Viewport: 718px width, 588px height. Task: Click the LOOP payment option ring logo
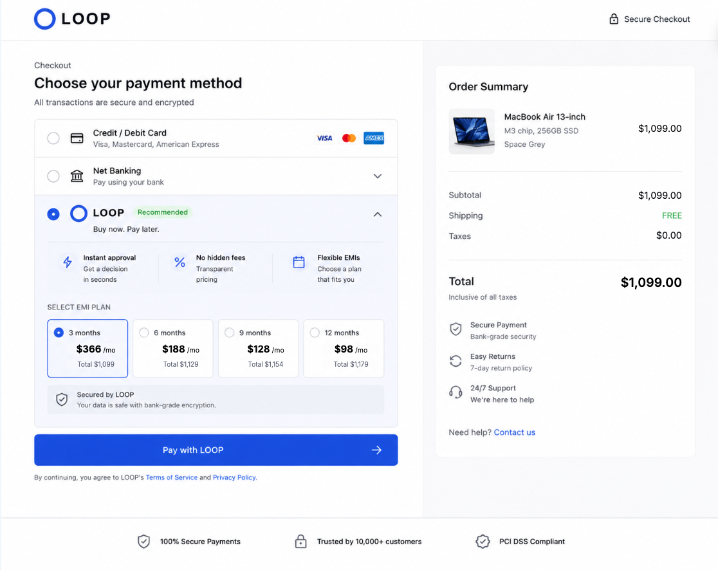[x=78, y=213]
